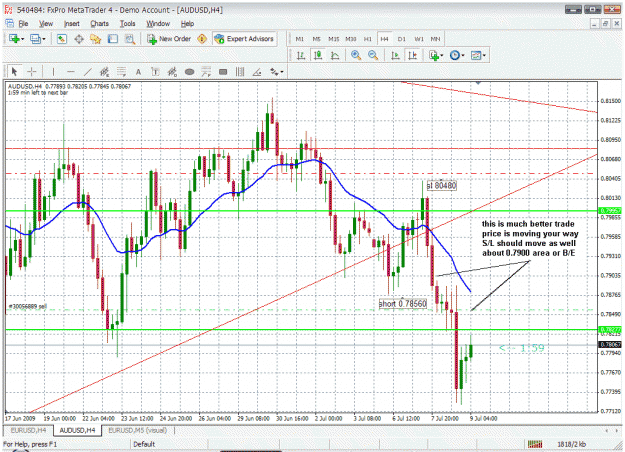Open the Tools menu

(128, 24)
